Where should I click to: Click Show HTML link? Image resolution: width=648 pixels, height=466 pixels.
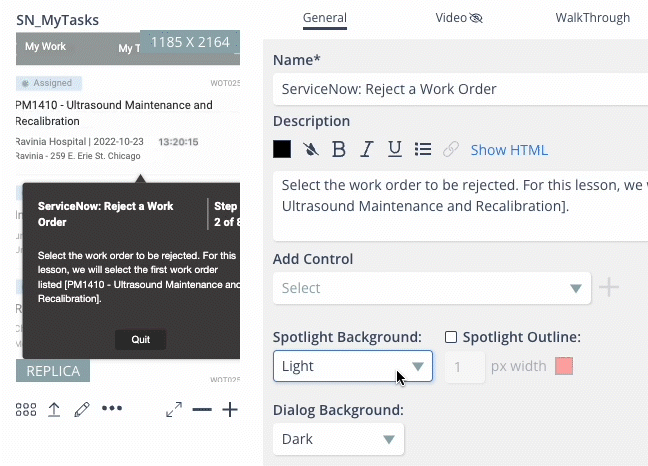click(509, 150)
